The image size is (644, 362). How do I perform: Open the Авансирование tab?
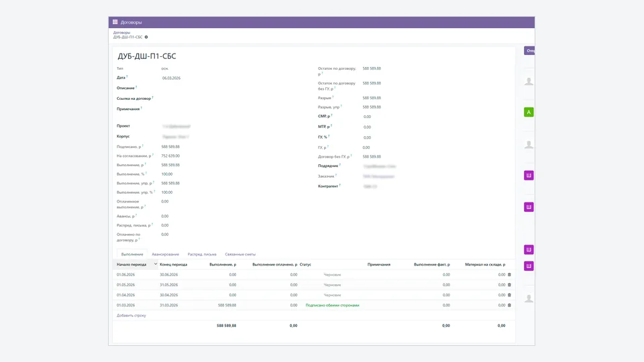166,254
